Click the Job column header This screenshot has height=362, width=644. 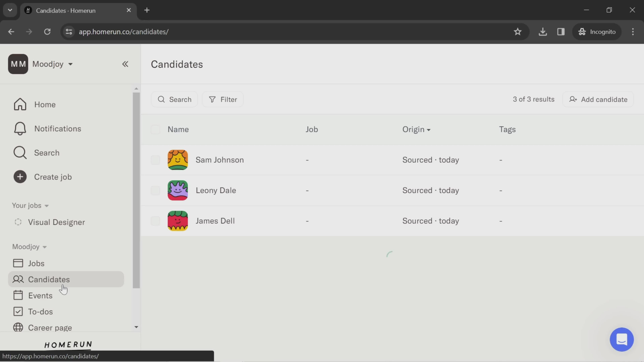[311, 129]
